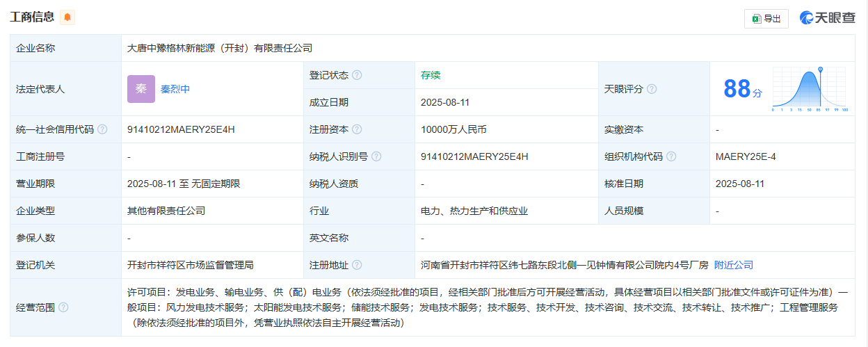Click help icon next to 注册地址
Viewport: 868px width, 347px height.
(357, 265)
